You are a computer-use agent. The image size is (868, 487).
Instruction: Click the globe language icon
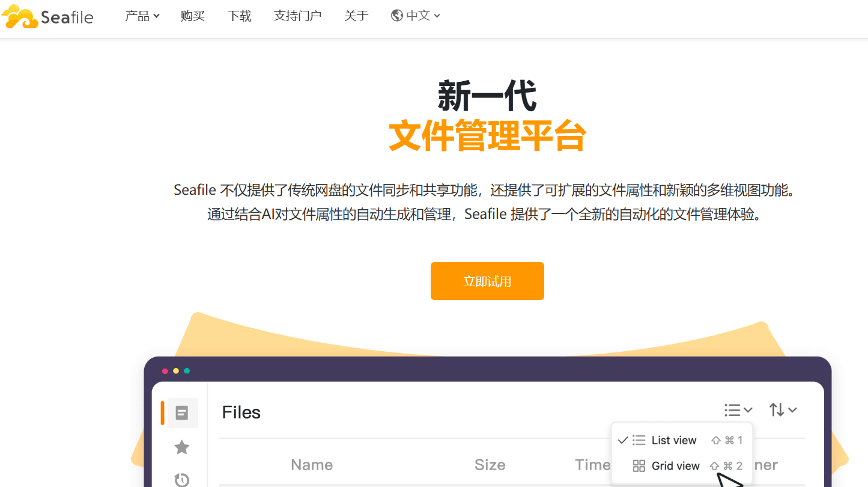coord(396,16)
